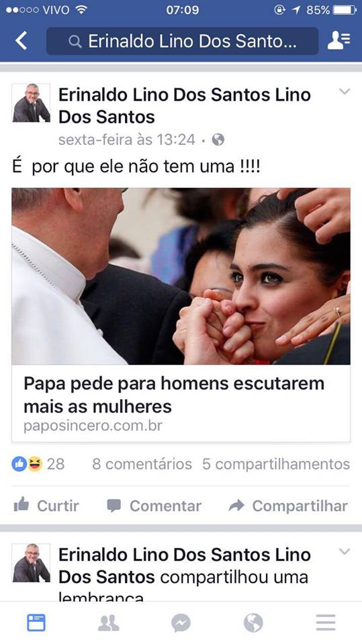Like the post with Curtir
This screenshot has height=644, width=362.
coord(46,506)
